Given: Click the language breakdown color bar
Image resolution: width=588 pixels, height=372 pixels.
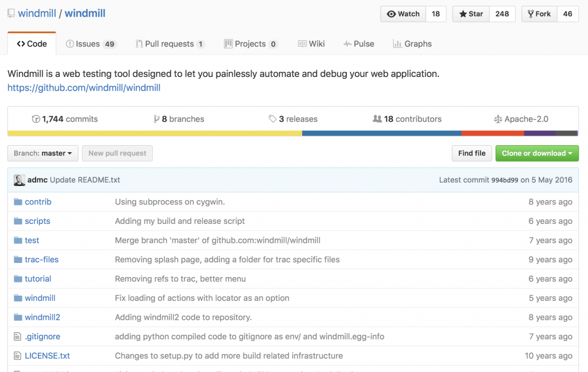Looking at the screenshot, I should (x=294, y=133).
